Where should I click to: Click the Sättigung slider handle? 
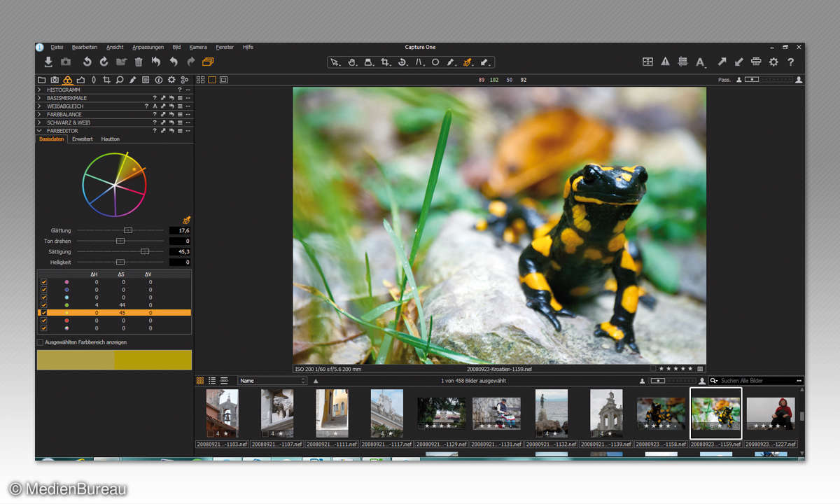(145, 251)
